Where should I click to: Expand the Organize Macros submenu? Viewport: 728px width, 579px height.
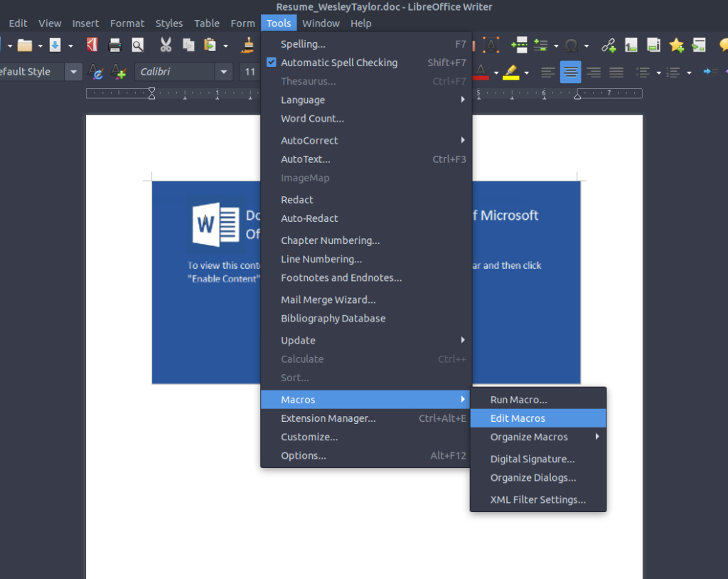pos(538,437)
